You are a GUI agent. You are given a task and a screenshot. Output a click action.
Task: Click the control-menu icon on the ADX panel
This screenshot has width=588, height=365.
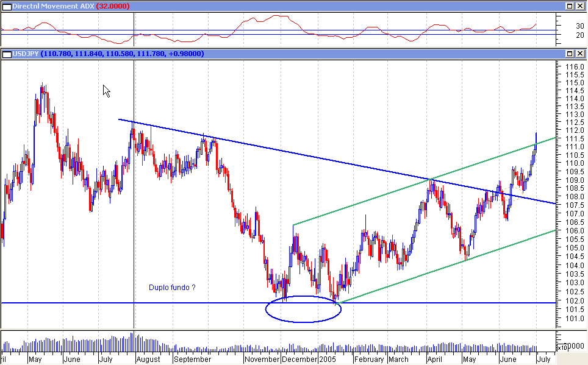pos(6,6)
